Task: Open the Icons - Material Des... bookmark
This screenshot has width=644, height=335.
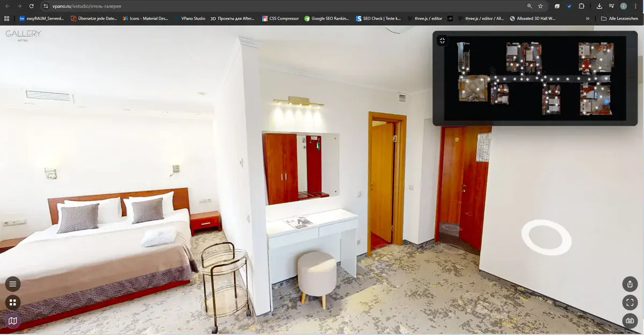Action: 145,18
